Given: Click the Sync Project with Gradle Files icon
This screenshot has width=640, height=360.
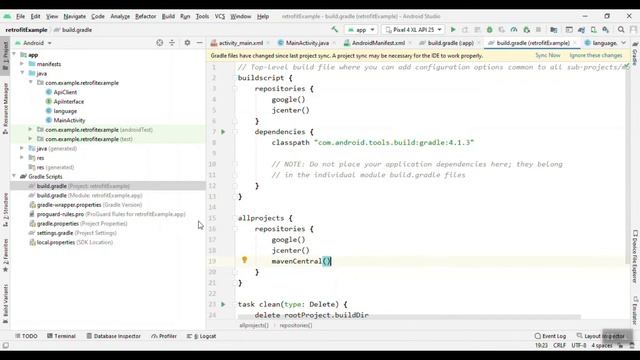Looking at the screenshot, I should pyautogui.click(x=582, y=30).
